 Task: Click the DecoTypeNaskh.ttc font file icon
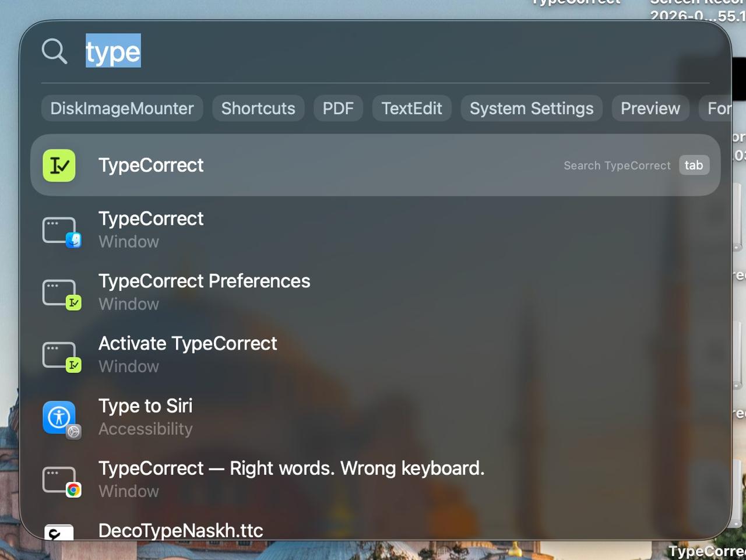point(59,532)
